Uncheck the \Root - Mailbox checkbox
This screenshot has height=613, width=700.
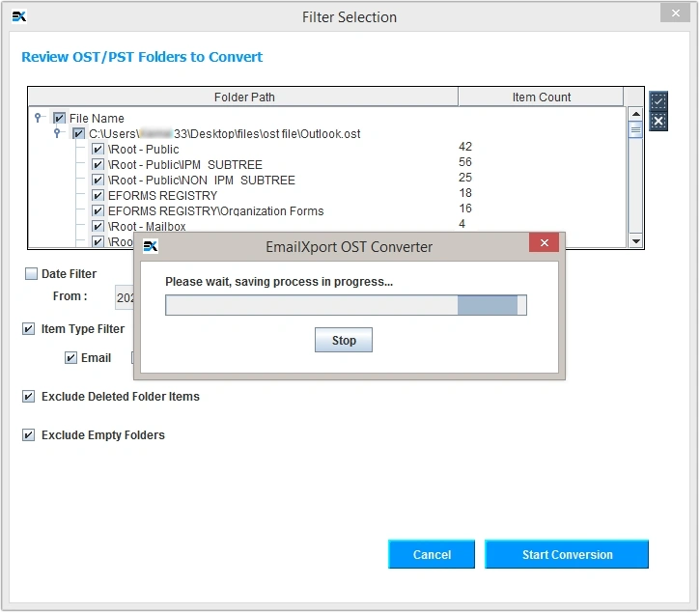pyautogui.click(x=98, y=226)
